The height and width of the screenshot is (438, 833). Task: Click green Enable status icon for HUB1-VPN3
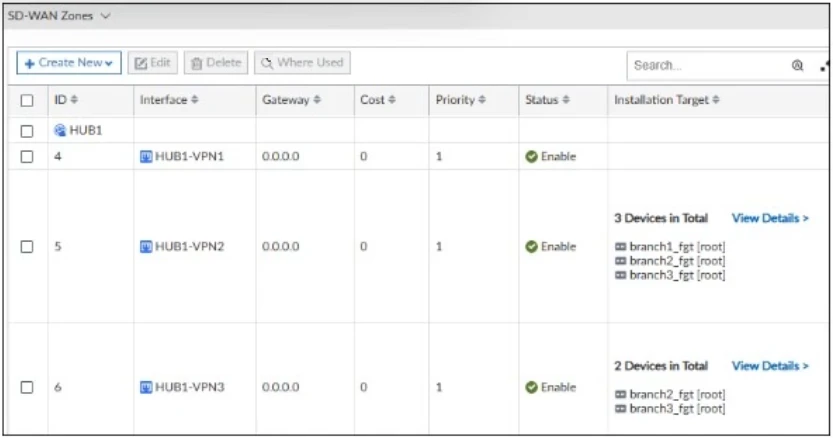pyautogui.click(x=532, y=387)
